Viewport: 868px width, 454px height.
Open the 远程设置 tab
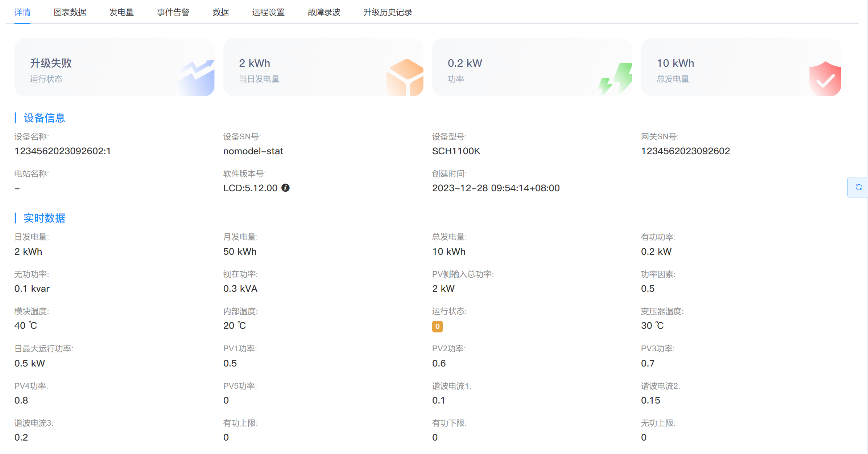(268, 12)
